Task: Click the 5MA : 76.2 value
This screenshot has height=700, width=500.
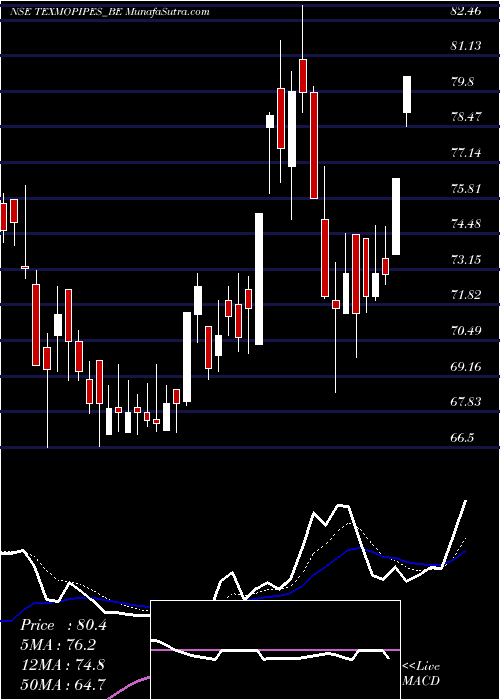Action: point(58,645)
